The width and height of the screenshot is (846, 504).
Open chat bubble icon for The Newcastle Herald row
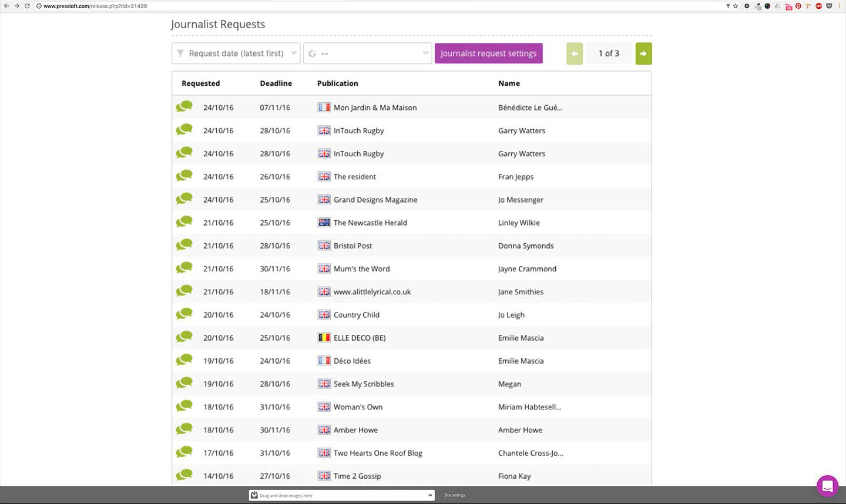[x=184, y=221]
